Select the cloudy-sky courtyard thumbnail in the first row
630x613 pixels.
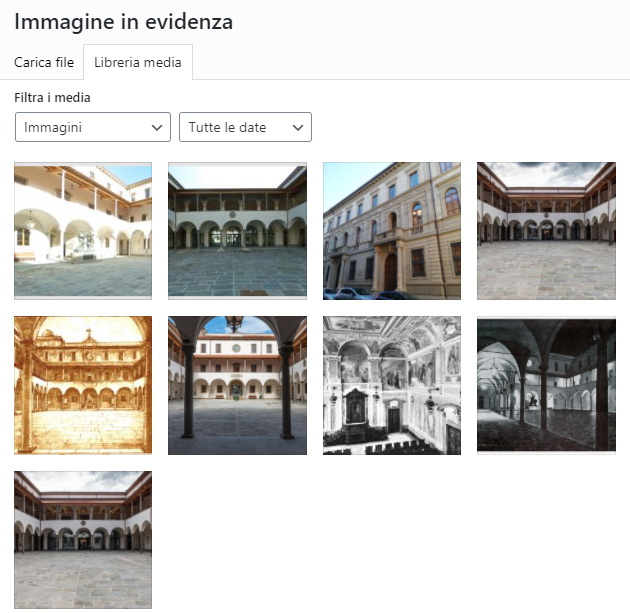(546, 231)
